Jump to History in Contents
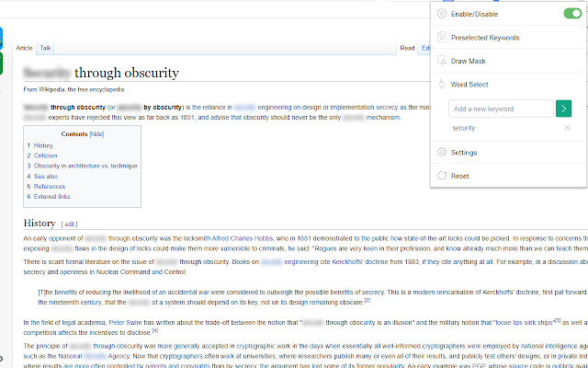588x368 pixels. click(x=43, y=145)
